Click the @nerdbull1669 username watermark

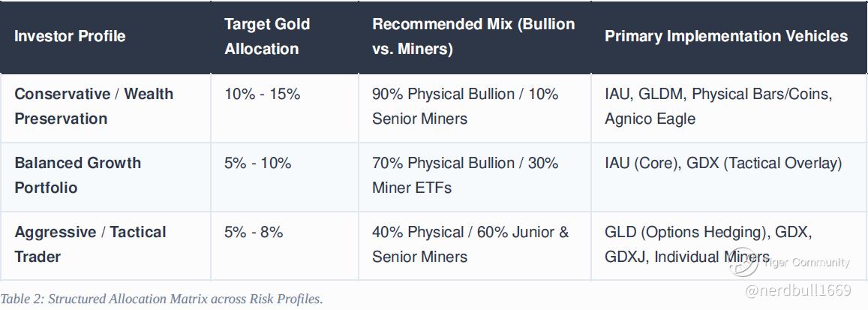pos(798,290)
